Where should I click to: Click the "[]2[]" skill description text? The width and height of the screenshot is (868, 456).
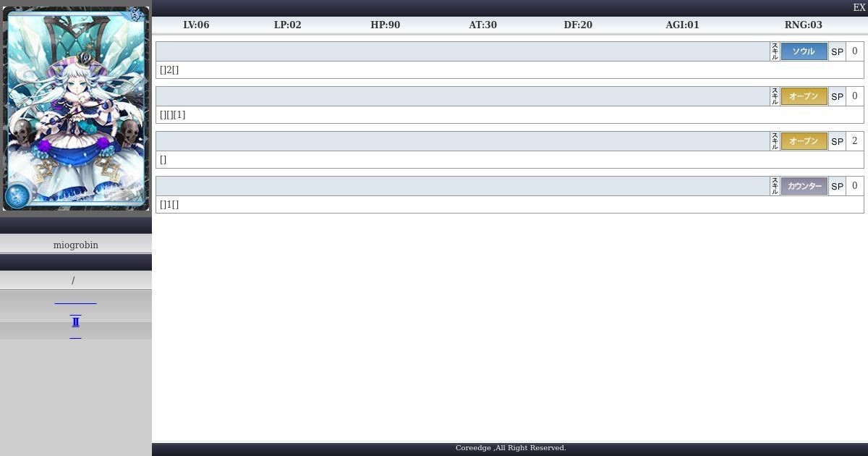coord(169,69)
